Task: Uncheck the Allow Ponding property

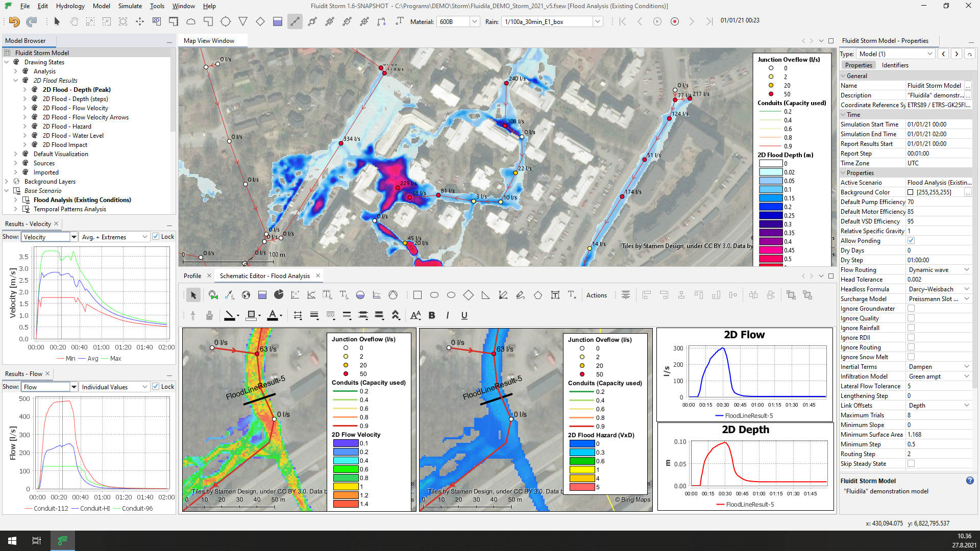Action: (911, 240)
